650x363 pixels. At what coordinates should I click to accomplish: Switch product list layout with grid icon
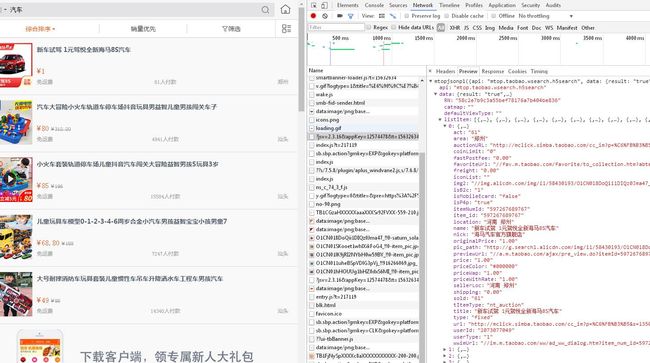click(286, 29)
